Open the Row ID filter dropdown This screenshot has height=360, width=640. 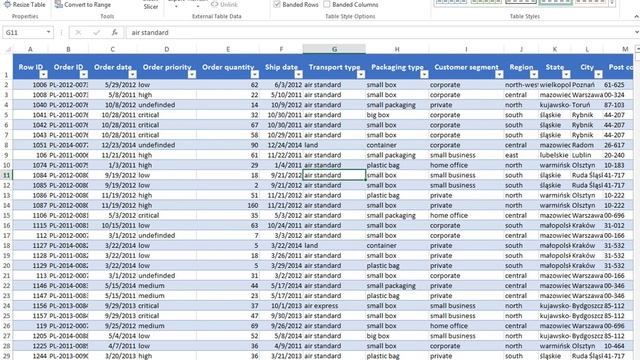pos(43,74)
